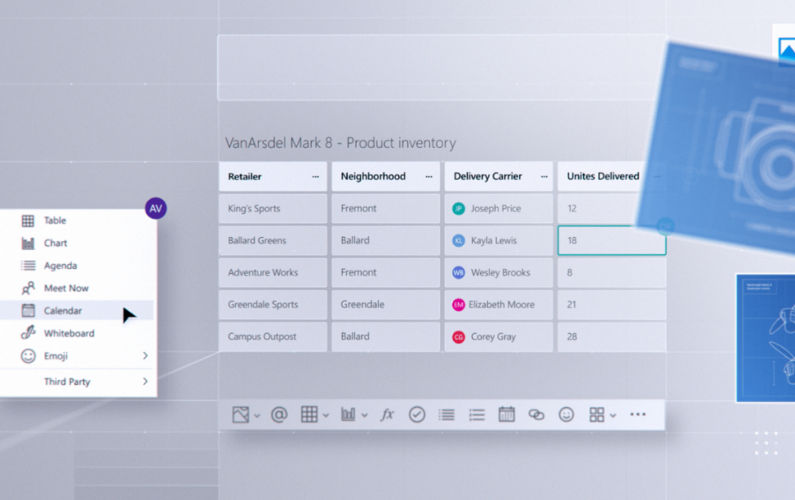Choose Chart from the insert menu
Screen dimensions: 795x500
[x=79, y=243]
